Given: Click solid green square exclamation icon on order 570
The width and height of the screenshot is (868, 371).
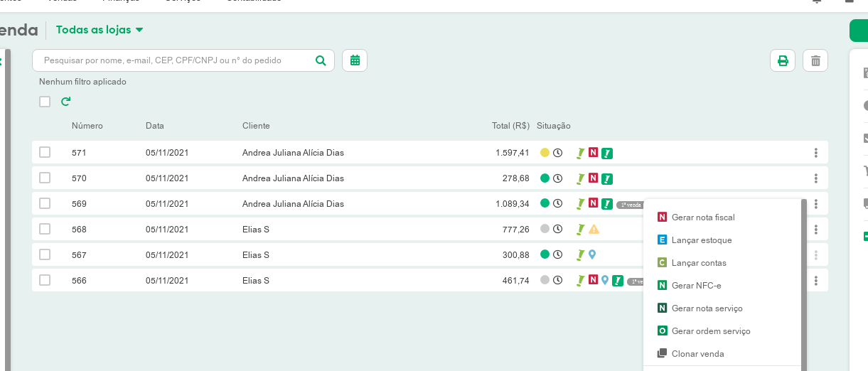Looking at the screenshot, I should point(607,178).
